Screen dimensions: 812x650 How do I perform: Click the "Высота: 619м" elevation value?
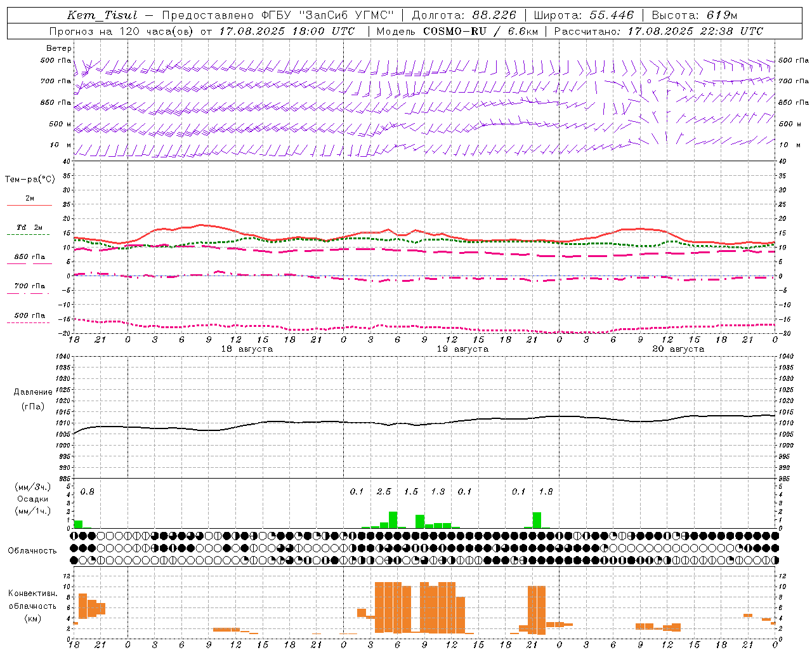point(695,15)
